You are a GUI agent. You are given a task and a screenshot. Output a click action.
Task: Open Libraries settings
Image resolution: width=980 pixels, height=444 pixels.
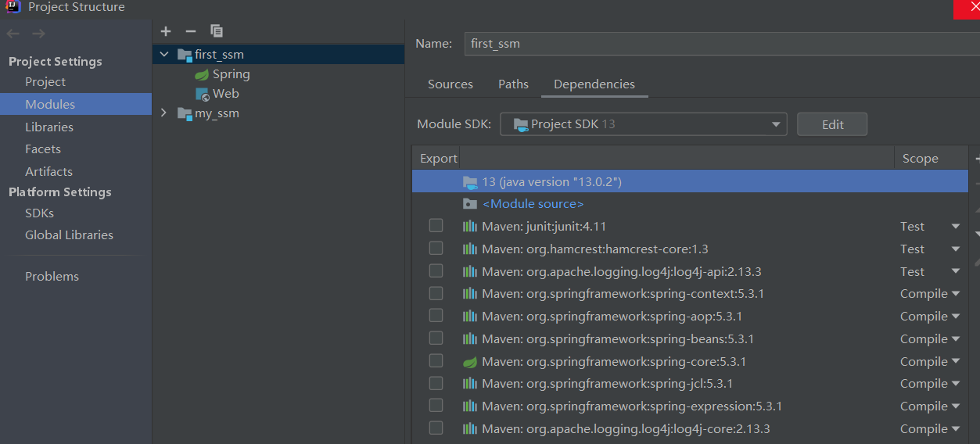point(49,127)
